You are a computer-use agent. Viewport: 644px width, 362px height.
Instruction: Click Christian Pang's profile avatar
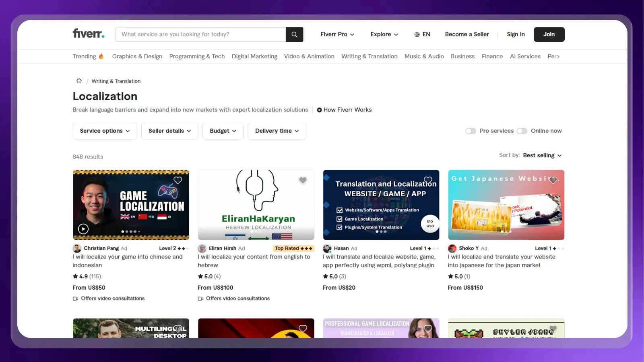[77, 249]
